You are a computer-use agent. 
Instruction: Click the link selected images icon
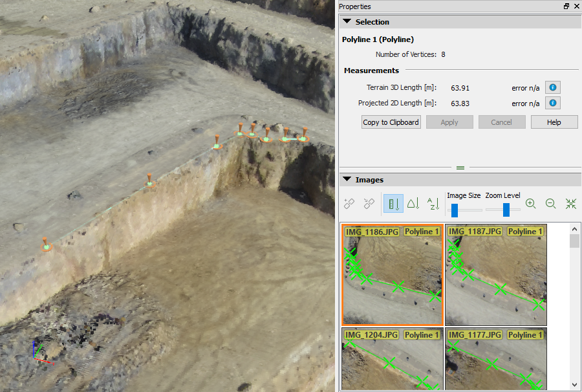point(349,203)
